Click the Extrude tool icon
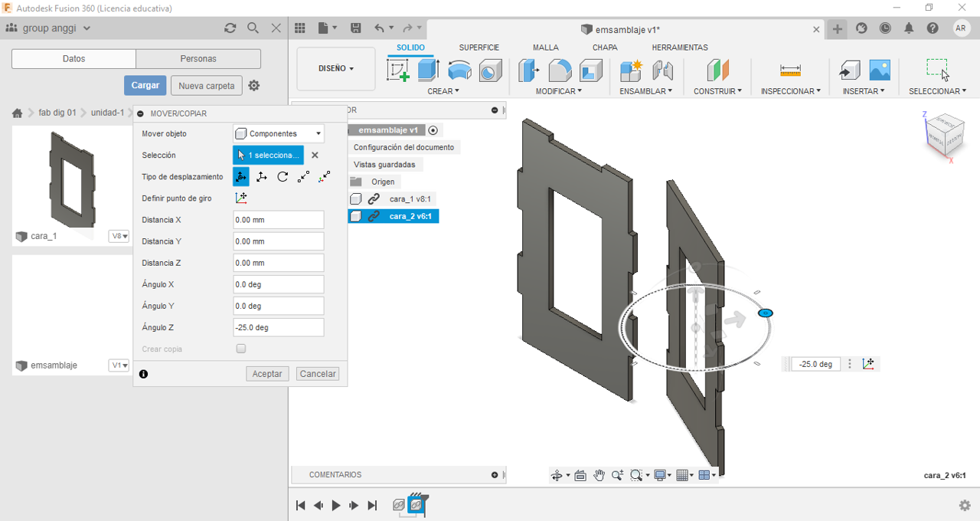 [x=428, y=70]
